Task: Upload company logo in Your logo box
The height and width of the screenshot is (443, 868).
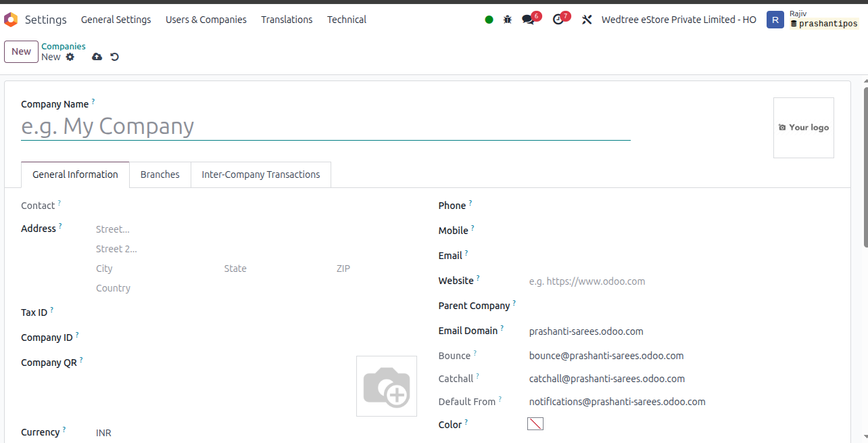Action: (804, 128)
